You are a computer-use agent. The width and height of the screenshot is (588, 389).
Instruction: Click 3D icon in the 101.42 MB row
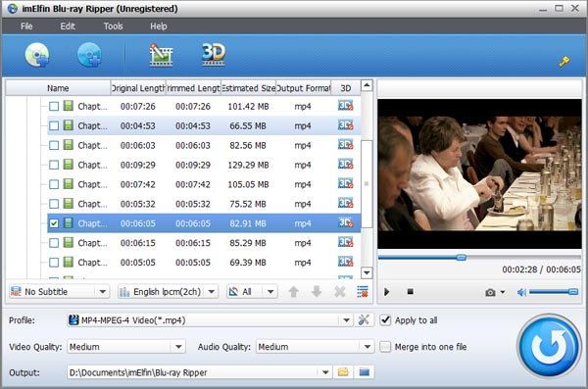(x=345, y=106)
